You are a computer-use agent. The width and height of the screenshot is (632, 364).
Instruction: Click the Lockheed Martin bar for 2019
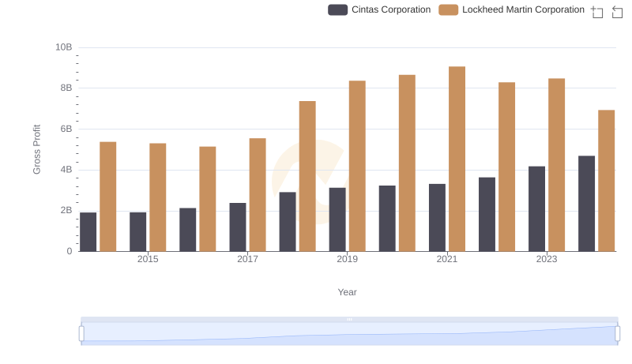357,166
